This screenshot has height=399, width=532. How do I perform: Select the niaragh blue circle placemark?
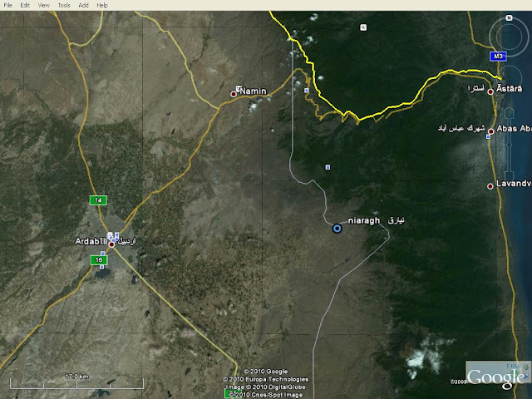tap(337, 229)
